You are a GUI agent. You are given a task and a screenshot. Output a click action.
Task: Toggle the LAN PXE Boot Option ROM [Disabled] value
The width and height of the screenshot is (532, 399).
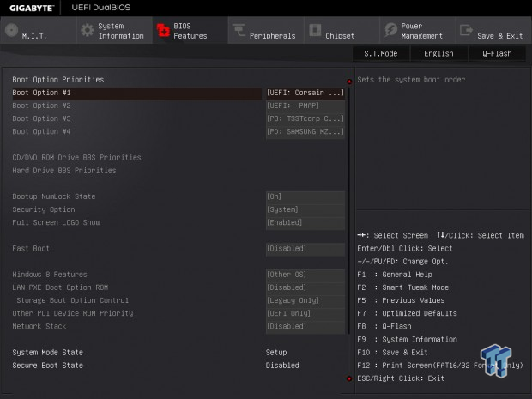pos(305,287)
